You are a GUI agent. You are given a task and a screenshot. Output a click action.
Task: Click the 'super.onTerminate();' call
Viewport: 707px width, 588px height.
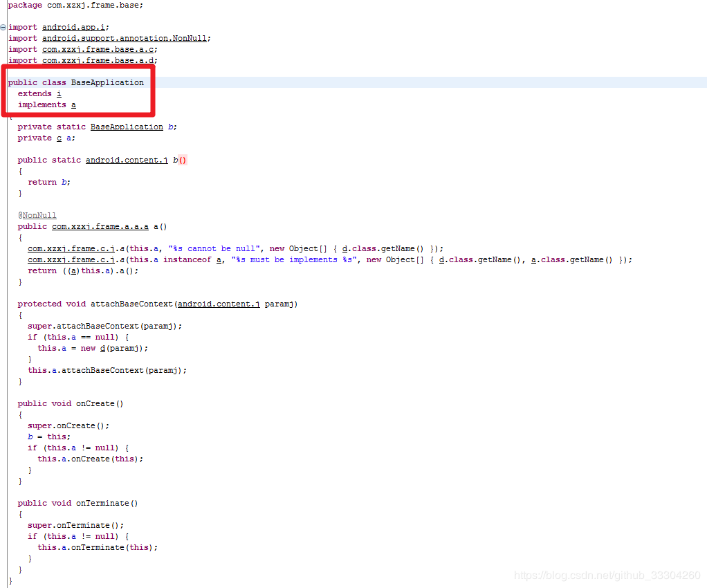76,525
